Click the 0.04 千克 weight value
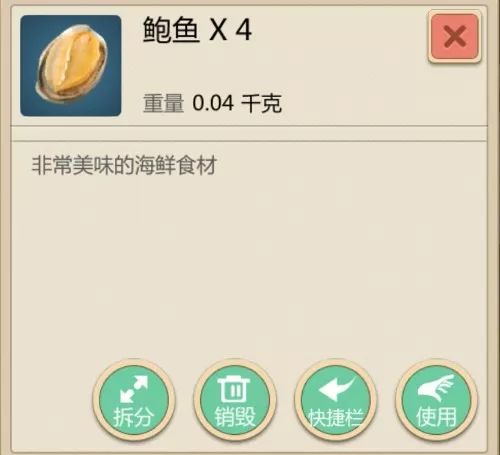Screen dimensions: 500x455 (x=237, y=103)
